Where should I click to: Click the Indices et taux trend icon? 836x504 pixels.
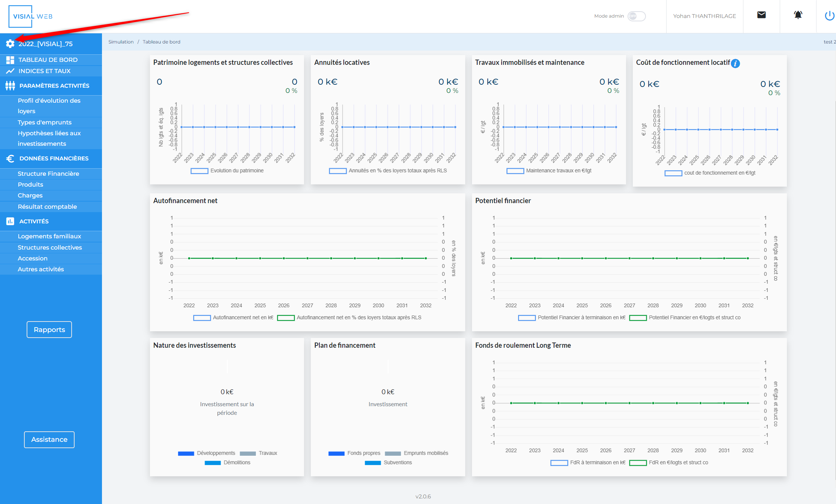[10, 71]
